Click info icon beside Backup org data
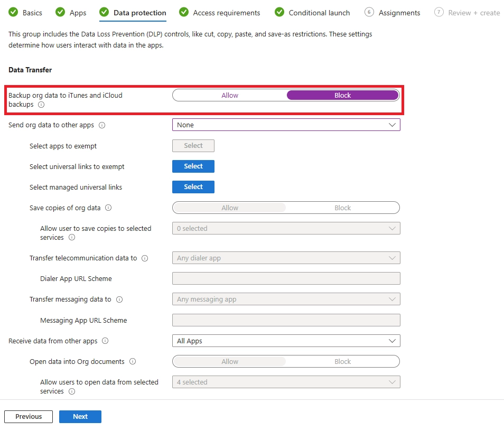 (41, 105)
